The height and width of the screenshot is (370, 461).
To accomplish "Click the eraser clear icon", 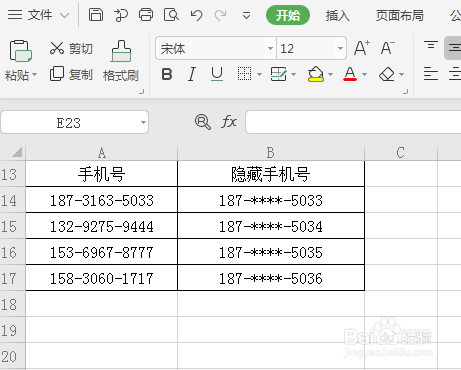I will (387, 74).
